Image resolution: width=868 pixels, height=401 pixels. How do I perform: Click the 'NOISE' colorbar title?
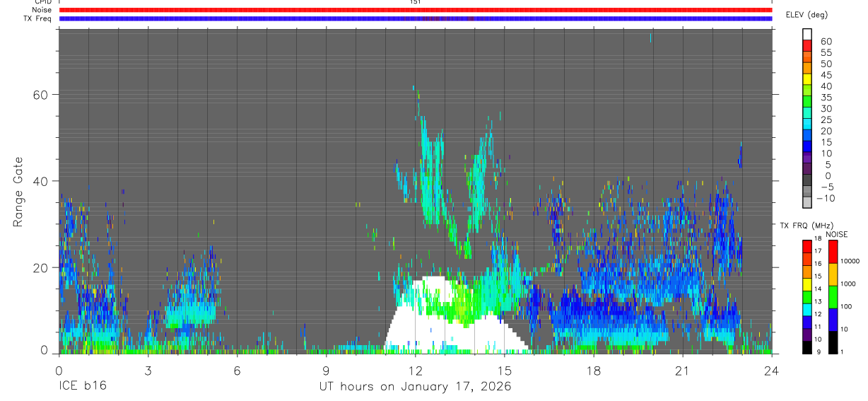836,234
